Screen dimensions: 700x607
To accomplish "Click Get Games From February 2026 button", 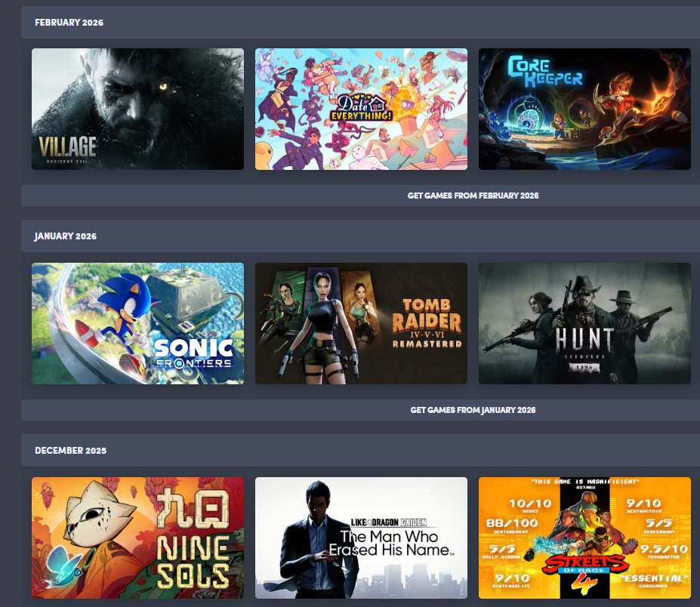I will 473,196.
